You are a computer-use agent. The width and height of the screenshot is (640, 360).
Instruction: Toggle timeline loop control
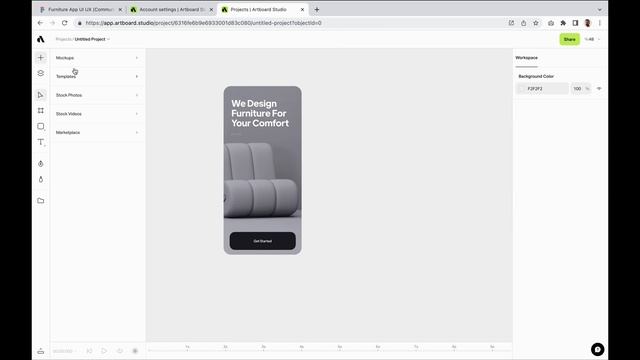[120, 351]
